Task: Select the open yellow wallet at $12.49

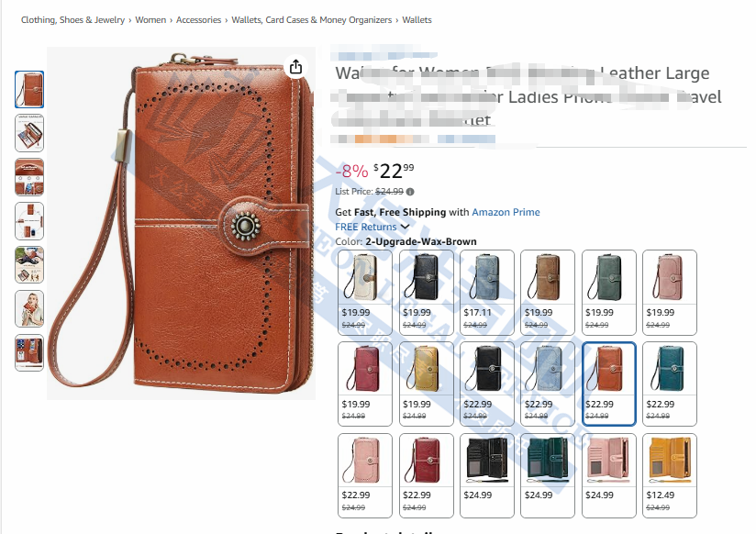Action: tap(670, 475)
